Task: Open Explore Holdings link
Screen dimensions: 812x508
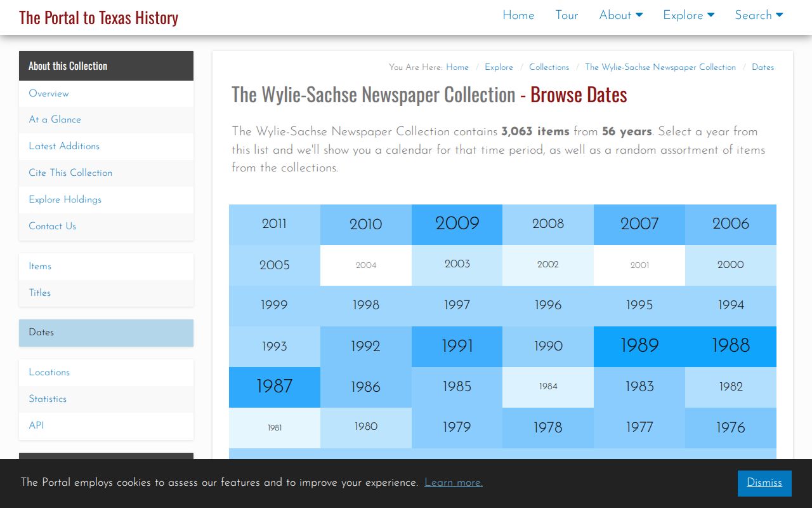Action: [x=106, y=199]
